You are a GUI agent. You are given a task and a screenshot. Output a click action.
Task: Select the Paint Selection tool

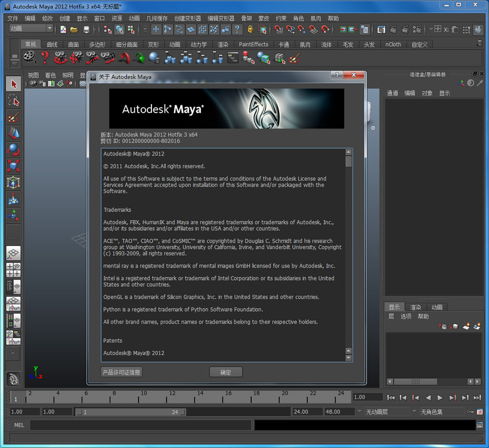click(13, 117)
